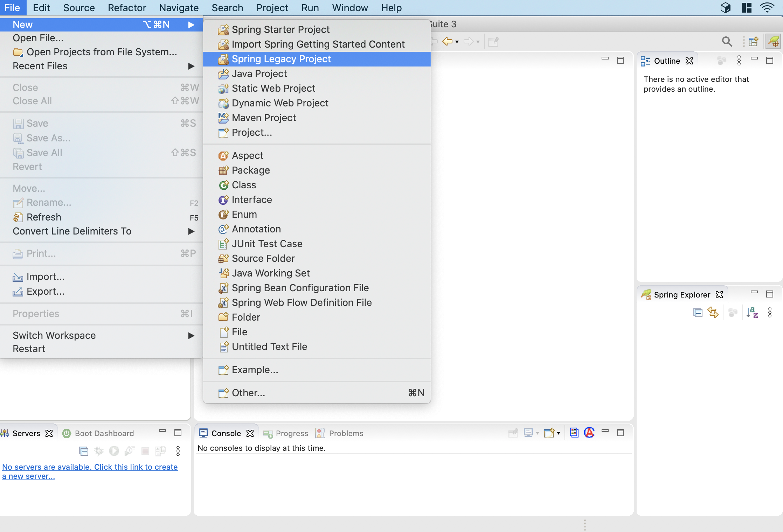Toggle alphabetical sort in Spring Explorer
The height and width of the screenshot is (532, 783).
752,313
